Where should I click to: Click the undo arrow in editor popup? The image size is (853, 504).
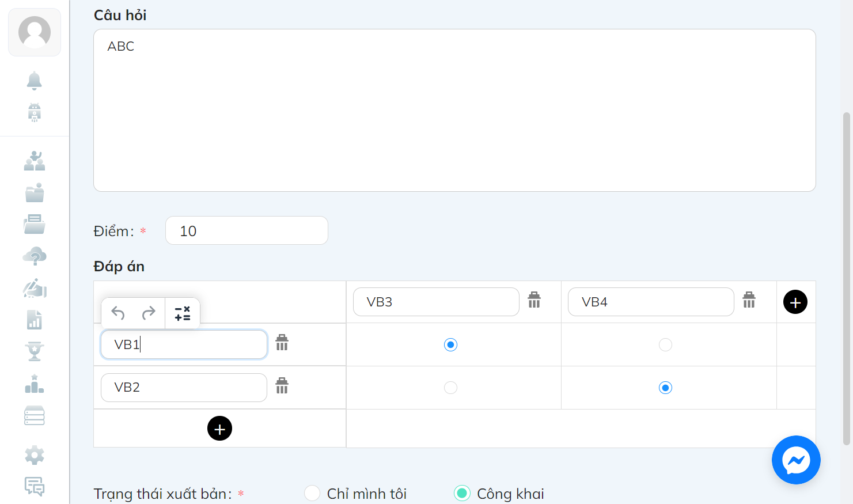tap(118, 313)
